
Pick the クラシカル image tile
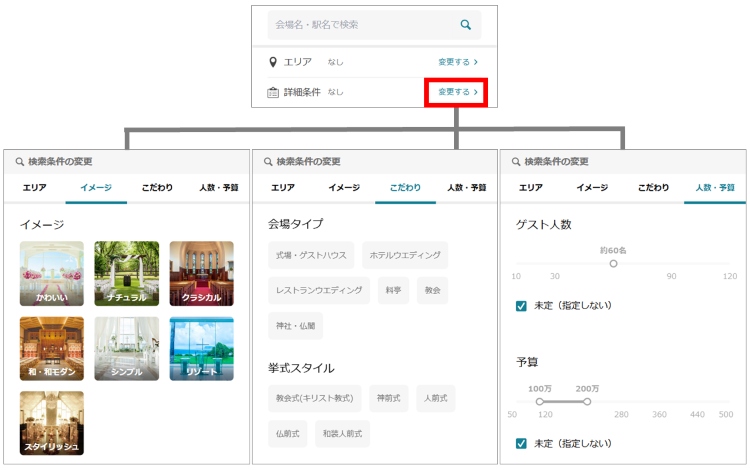click(201, 273)
